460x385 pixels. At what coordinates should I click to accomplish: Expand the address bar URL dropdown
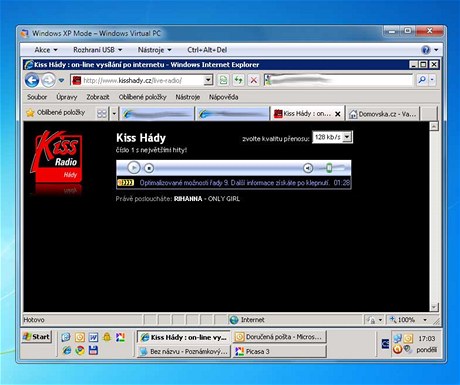(x=208, y=80)
